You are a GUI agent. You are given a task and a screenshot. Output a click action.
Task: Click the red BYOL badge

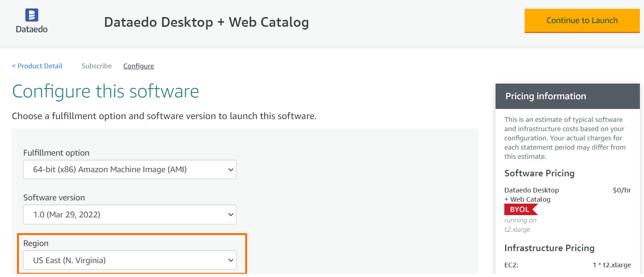(x=520, y=210)
